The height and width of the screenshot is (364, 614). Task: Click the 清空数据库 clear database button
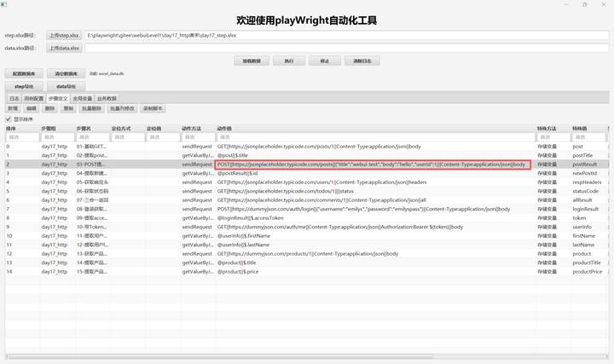[66, 73]
